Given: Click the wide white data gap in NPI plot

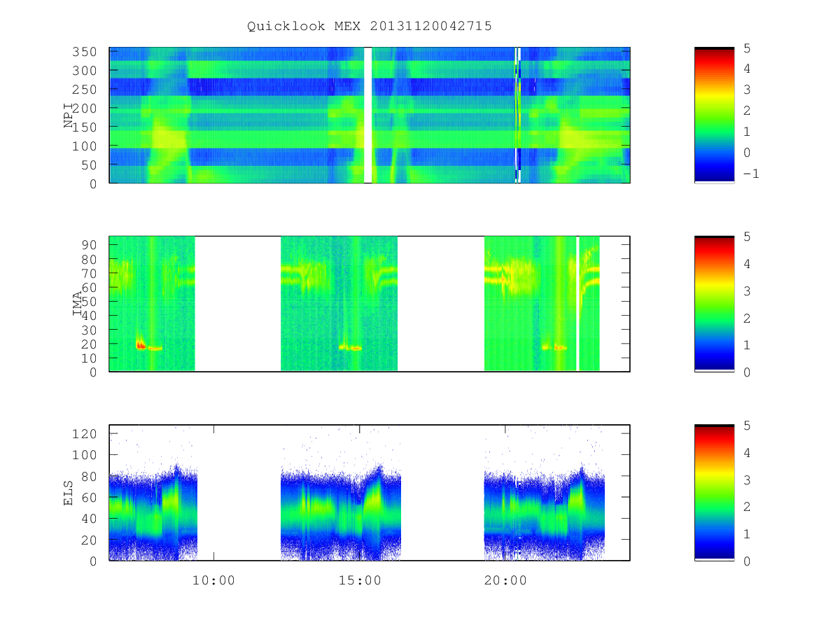Looking at the screenshot, I should click(368, 115).
